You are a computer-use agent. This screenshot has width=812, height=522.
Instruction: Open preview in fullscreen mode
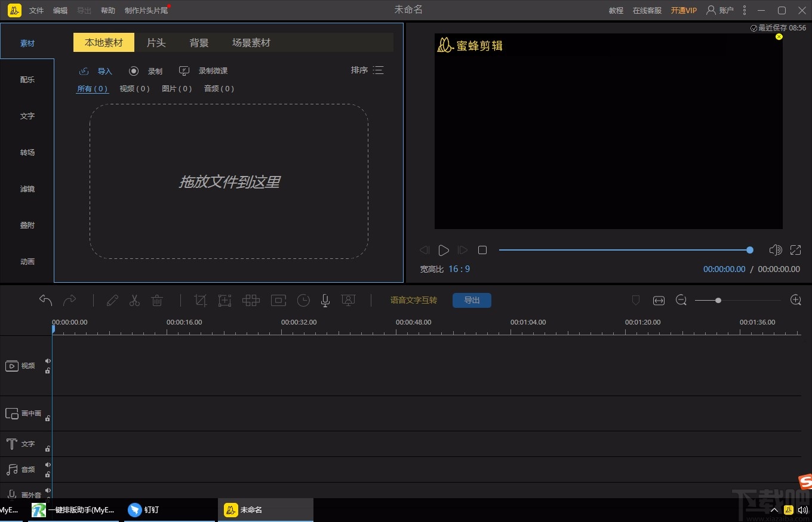(x=795, y=251)
